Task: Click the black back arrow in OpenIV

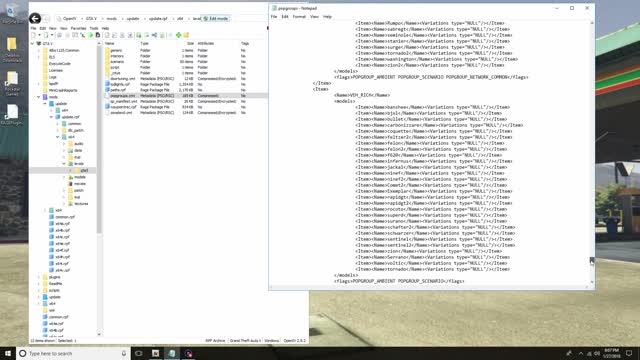Action: (x=35, y=18)
